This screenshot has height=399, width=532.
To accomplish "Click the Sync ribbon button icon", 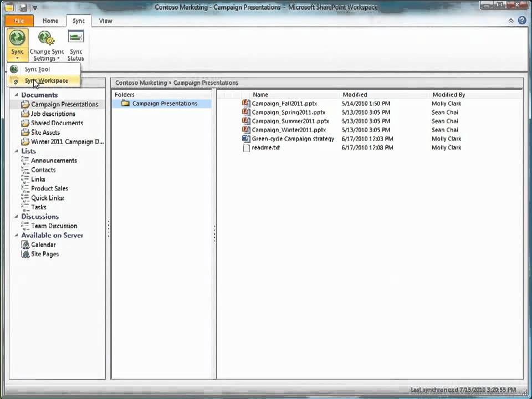I will coord(17,38).
